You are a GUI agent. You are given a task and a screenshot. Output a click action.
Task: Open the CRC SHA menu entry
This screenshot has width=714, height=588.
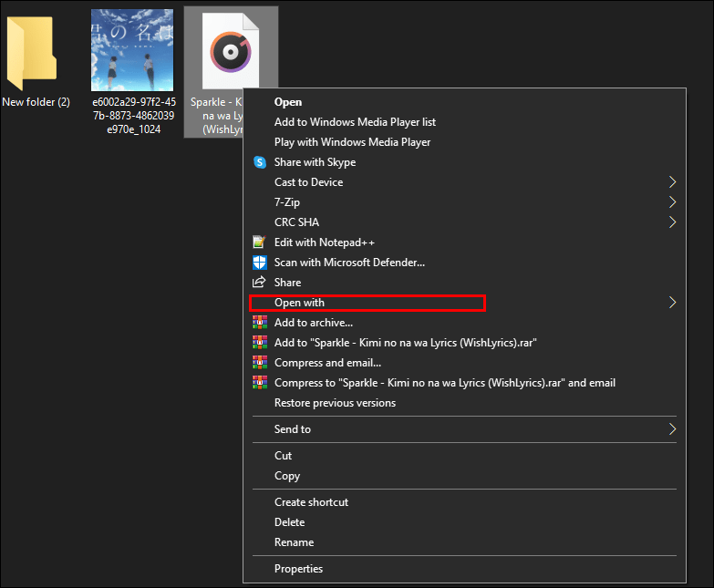coord(464,222)
